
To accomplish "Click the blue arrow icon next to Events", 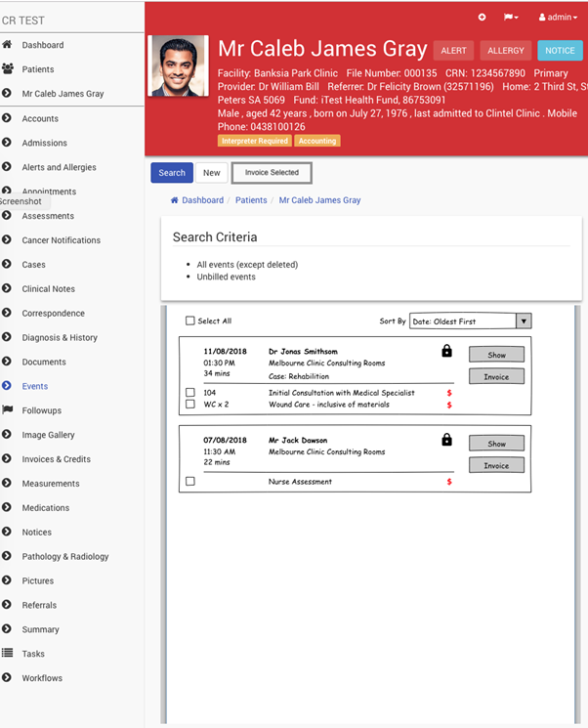I will [x=7, y=385].
